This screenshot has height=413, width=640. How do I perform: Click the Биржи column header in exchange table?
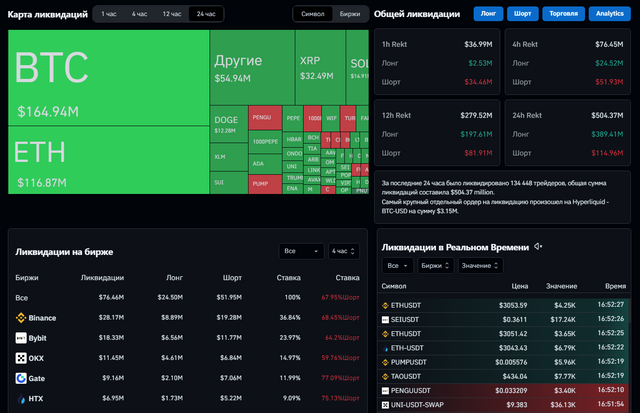pyautogui.click(x=27, y=278)
